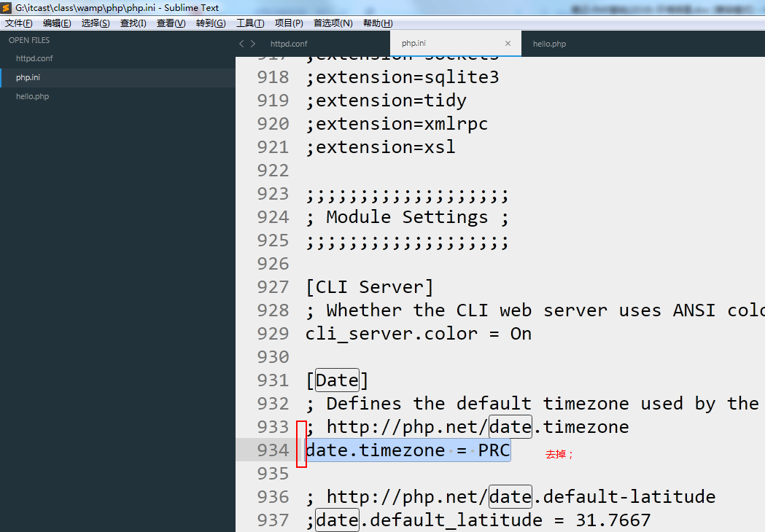
Task: Open the 编辑(E) menu
Action: point(57,23)
